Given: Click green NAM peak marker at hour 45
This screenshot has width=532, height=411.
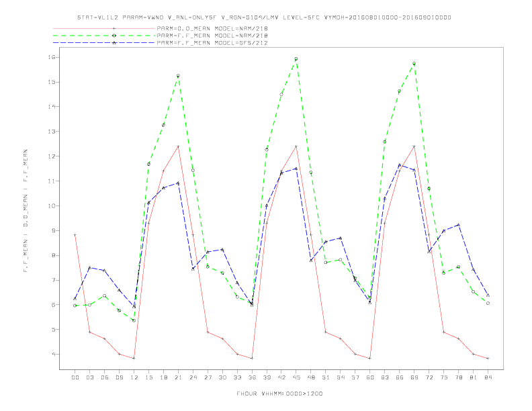Looking at the screenshot, I should [x=296, y=59].
